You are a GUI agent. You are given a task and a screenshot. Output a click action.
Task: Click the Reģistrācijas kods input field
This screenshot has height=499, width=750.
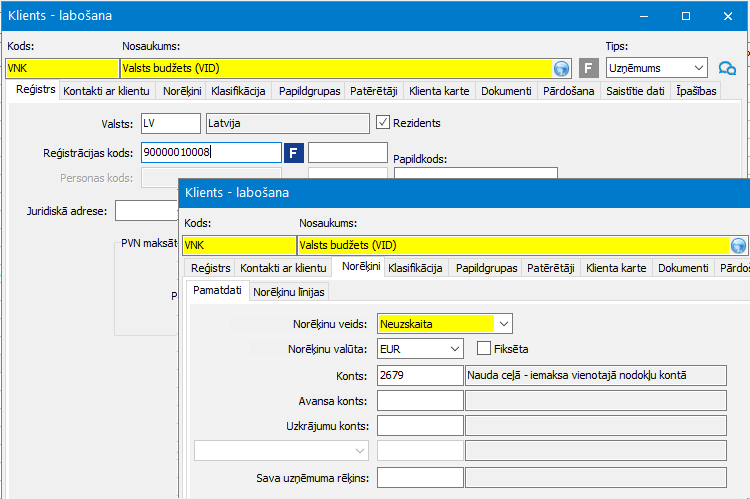210,152
